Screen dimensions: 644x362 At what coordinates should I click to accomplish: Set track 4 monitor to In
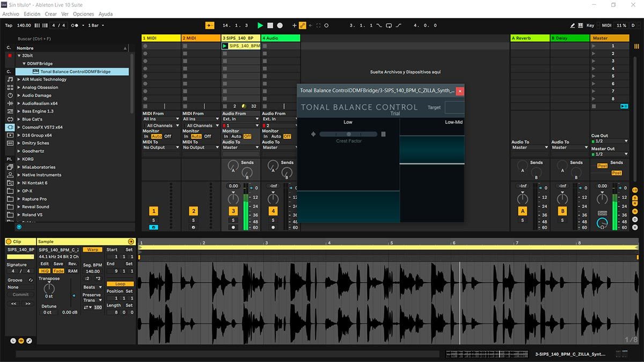[266, 136]
